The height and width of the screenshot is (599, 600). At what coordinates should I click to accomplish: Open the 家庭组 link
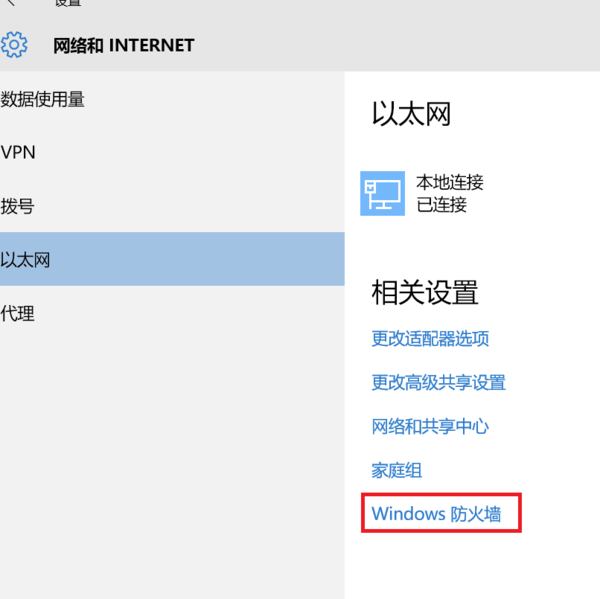click(397, 470)
